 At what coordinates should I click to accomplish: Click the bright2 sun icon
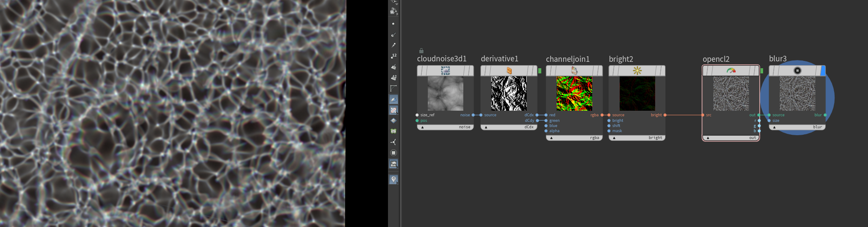[637, 71]
